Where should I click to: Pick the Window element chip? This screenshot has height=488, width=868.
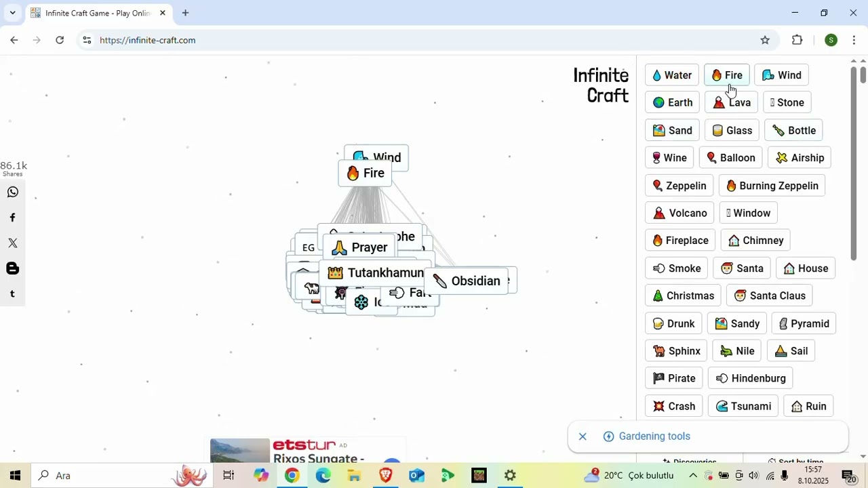pyautogui.click(x=748, y=213)
